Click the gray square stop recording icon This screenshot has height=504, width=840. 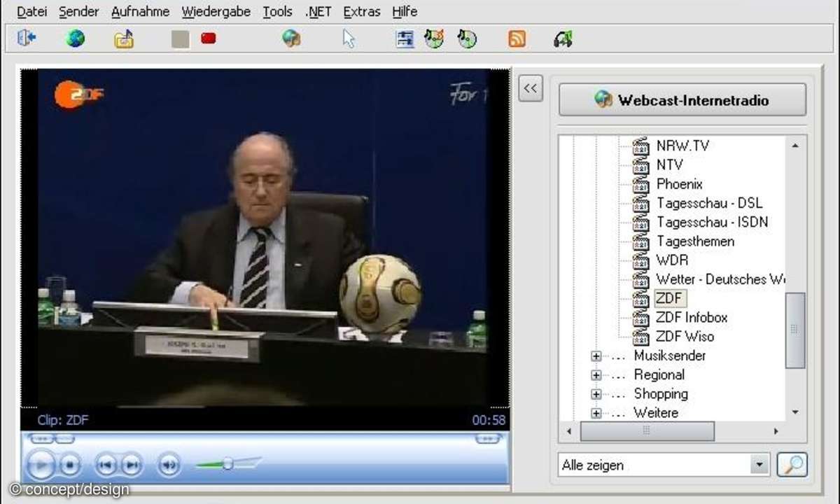pyautogui.click(x=181, y=39)
